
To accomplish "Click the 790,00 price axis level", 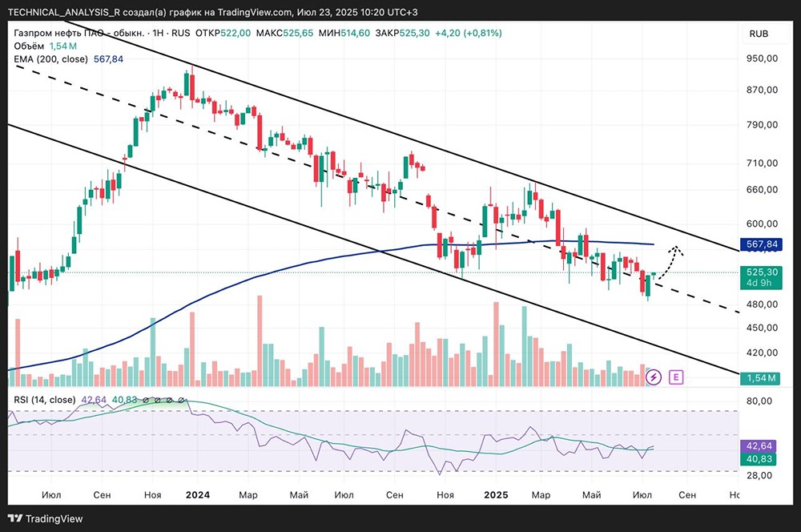I will (x=762, y=125).
